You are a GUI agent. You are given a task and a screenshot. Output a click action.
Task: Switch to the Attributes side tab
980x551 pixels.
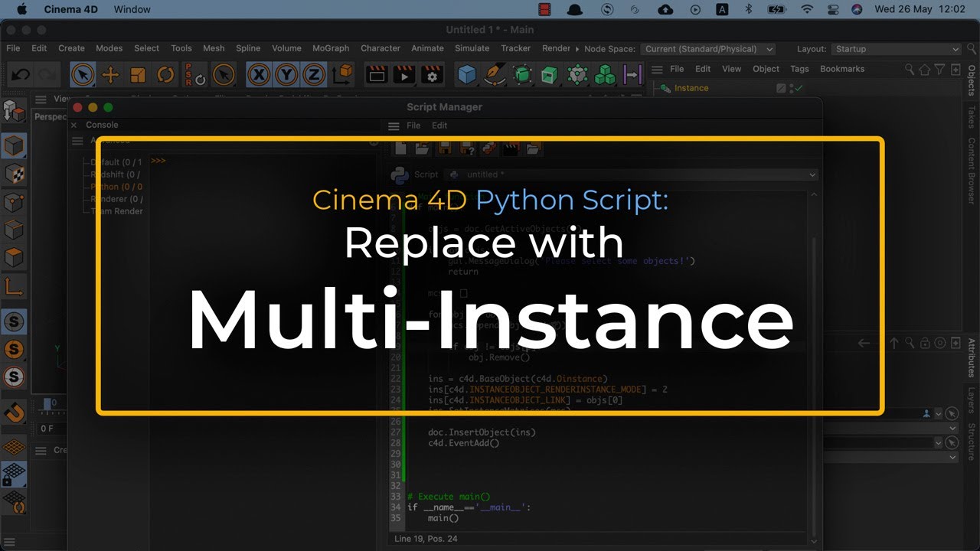pos(972,357)
